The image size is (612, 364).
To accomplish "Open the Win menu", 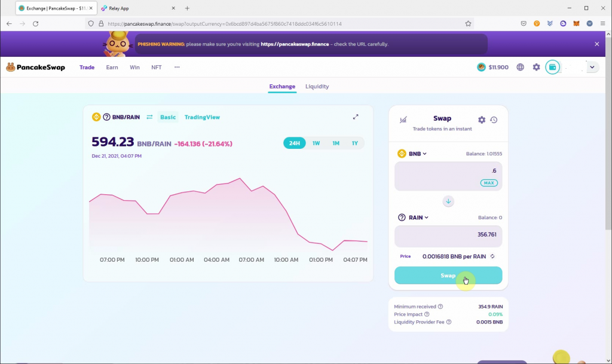I will 134,67.
